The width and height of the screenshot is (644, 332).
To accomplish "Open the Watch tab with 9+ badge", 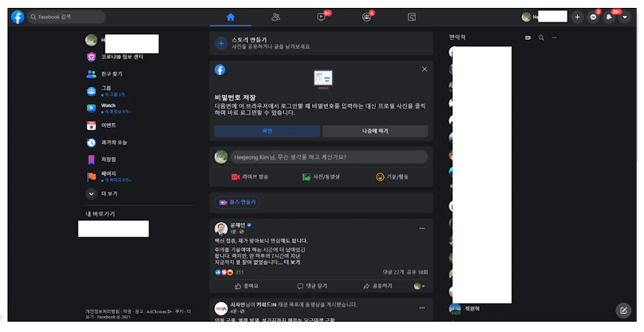I will tap(321, 18).
